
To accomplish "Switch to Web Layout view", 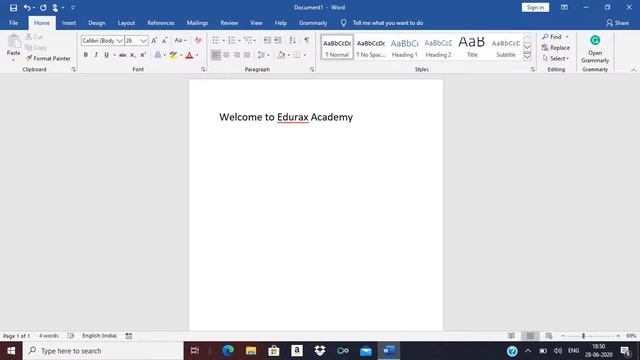I will (x=549, y=336).
